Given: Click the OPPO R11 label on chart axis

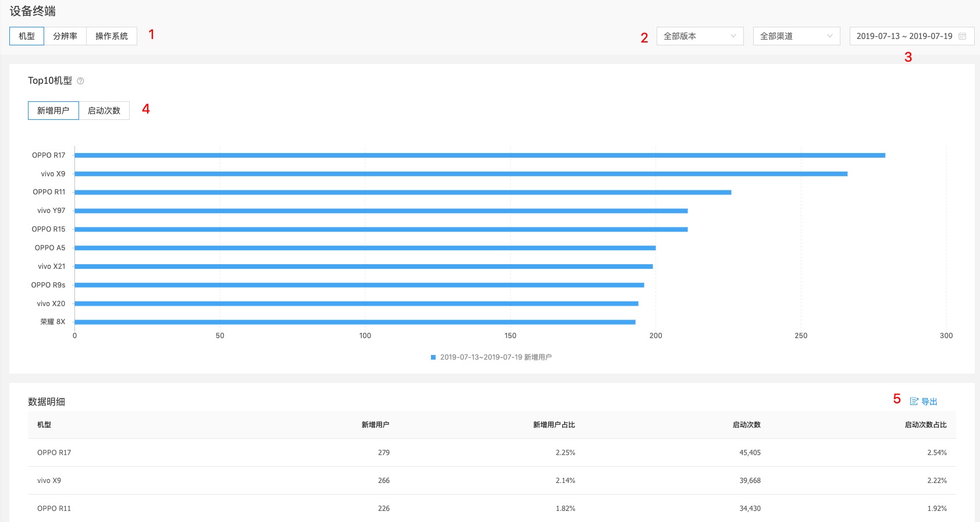Looking at the screenshot, I should click(x=49, y=192).
